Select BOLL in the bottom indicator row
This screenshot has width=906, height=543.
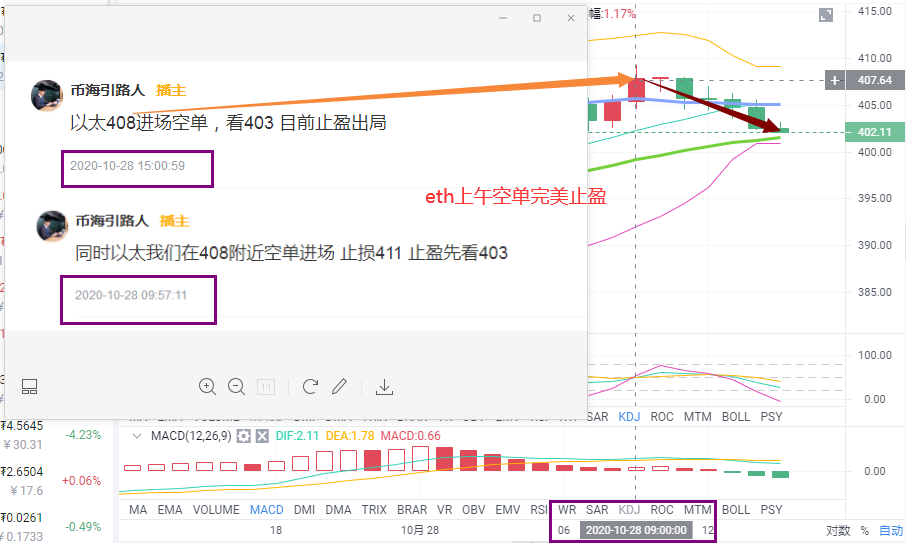[736, 509]
